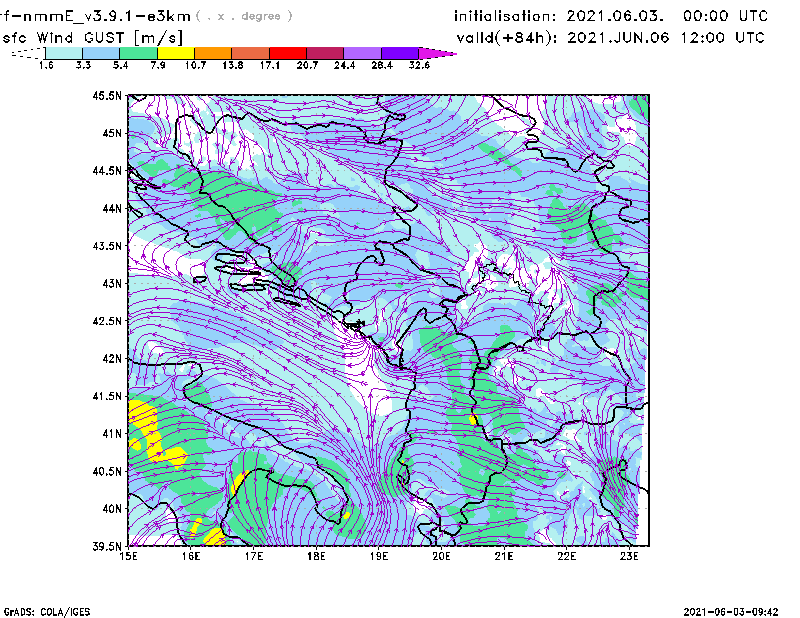Select the deep violet legend swatch
This screenshot has height=618, width=800.
[399, 53]
